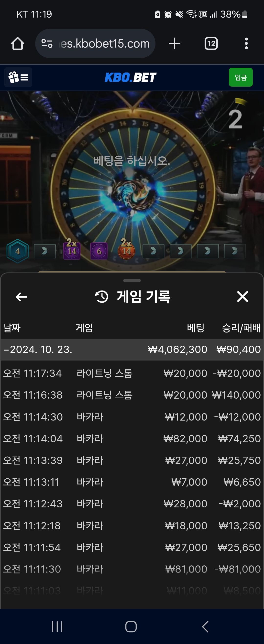Select the hexagon result badge 4

18,251
